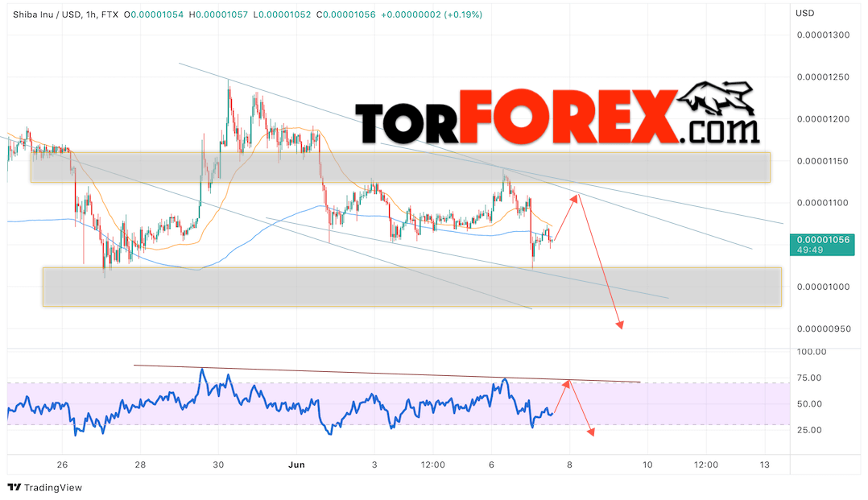868x500 pixels.
Task: Click the 13 date label on time axis
Action: [x=764, y=465]
